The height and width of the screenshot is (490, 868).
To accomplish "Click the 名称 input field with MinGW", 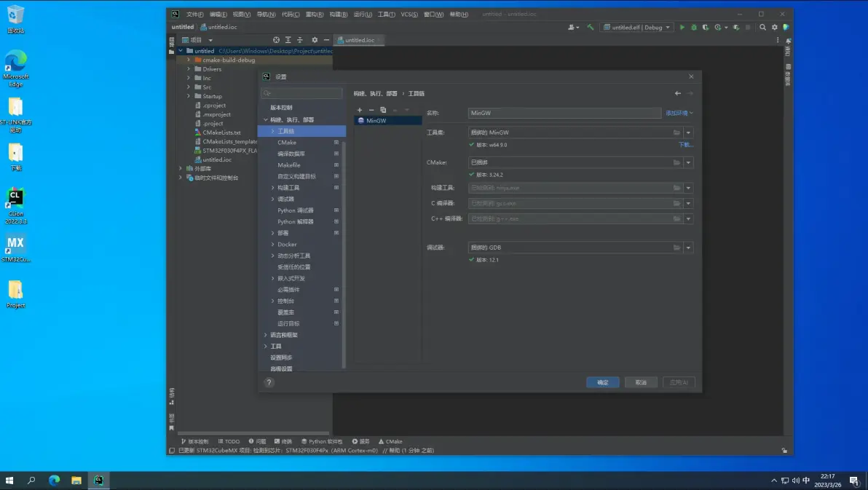I will click(564, 114).
